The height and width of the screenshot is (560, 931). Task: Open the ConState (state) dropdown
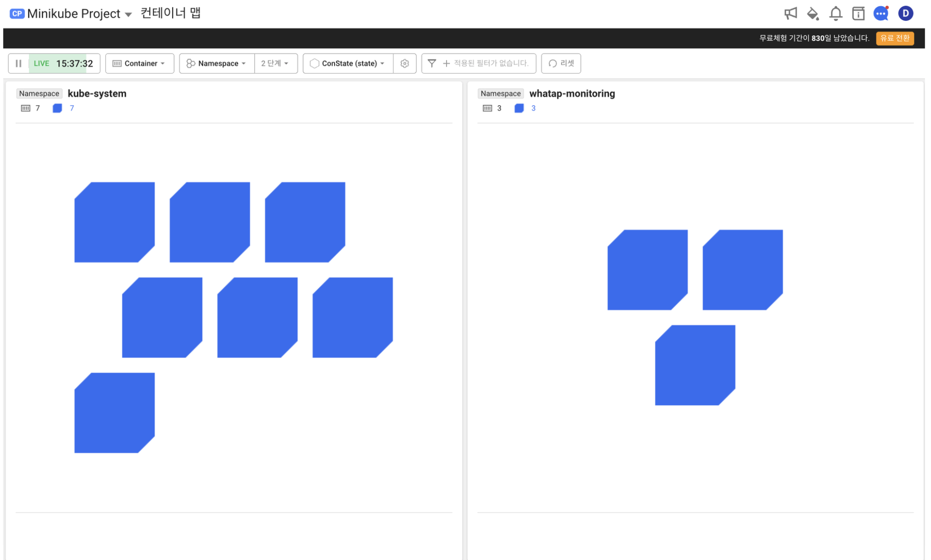tap(348, 63)
